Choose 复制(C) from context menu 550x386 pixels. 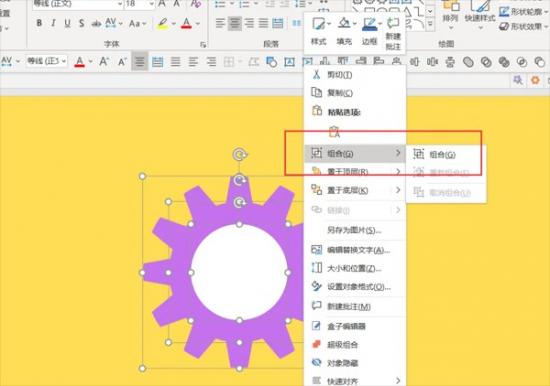355,93
